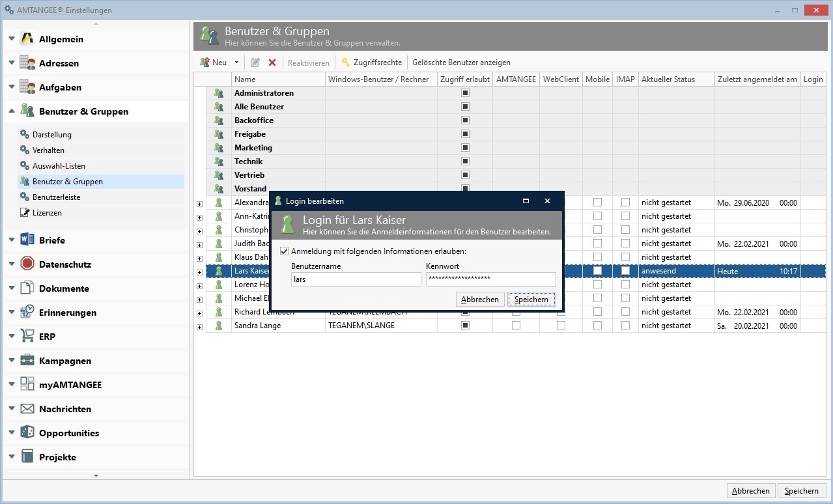This screenshot has height=504, width=833.
Task: Click the Datenschutz stop-sign icon
Action: [27, 264]
